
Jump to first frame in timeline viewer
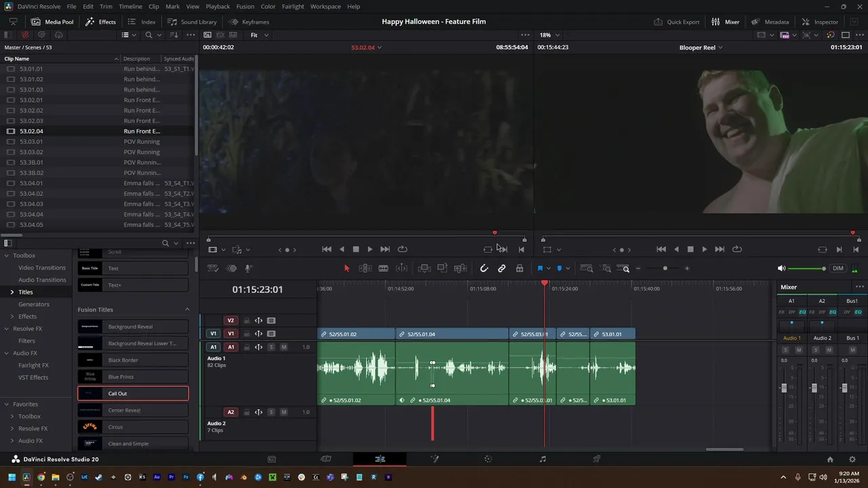[x=661, y=249]
